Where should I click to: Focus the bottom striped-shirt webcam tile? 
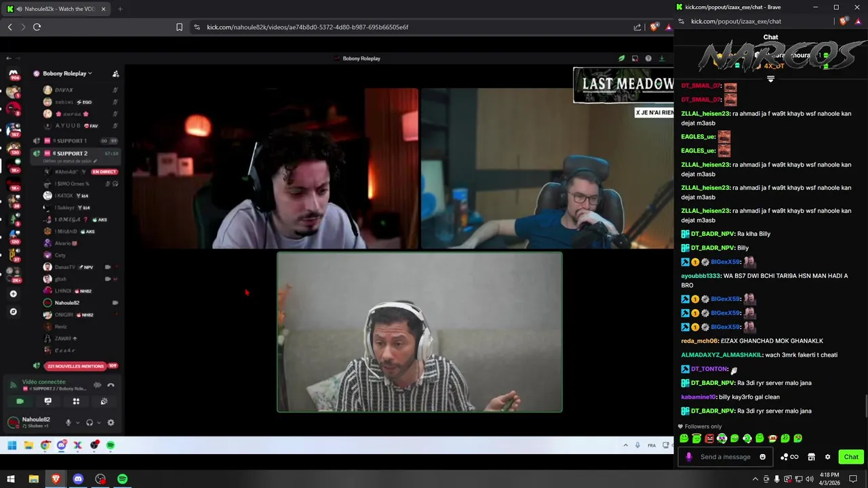tap(420, 332)
